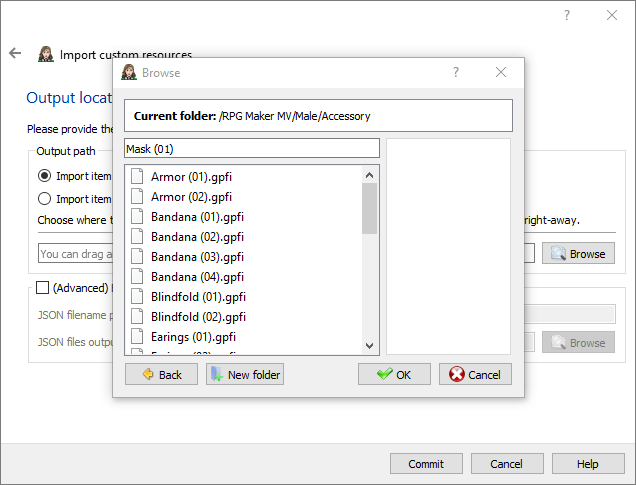Click file icon next to Bandana (02).gpfi
This screenshot has width=636, height=485.
[x=137, y=236]
